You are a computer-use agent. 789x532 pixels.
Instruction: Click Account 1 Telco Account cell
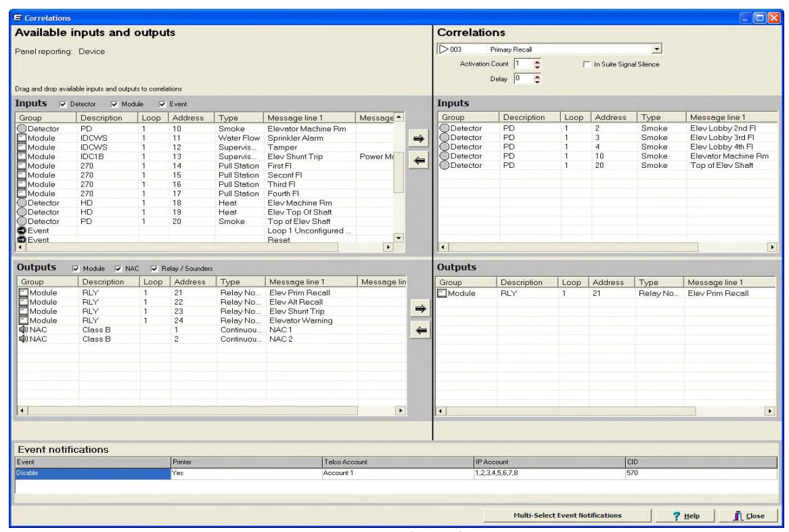pos(398,473)
